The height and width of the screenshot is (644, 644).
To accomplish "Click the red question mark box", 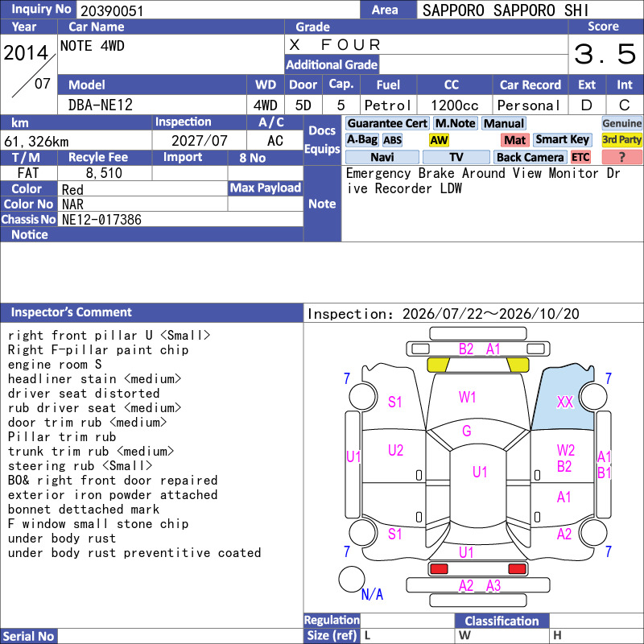I will [x=621, y=157].
